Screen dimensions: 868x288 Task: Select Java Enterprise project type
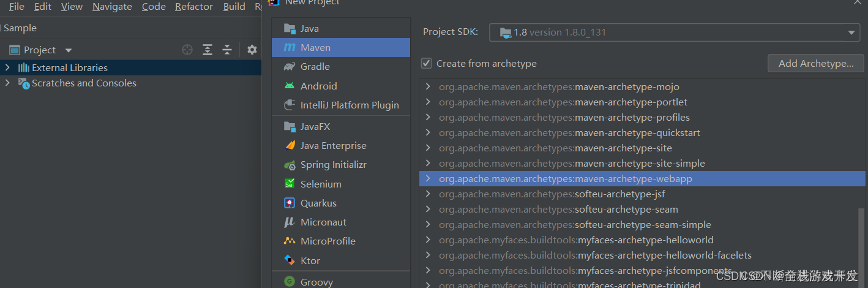coord(341,145)
